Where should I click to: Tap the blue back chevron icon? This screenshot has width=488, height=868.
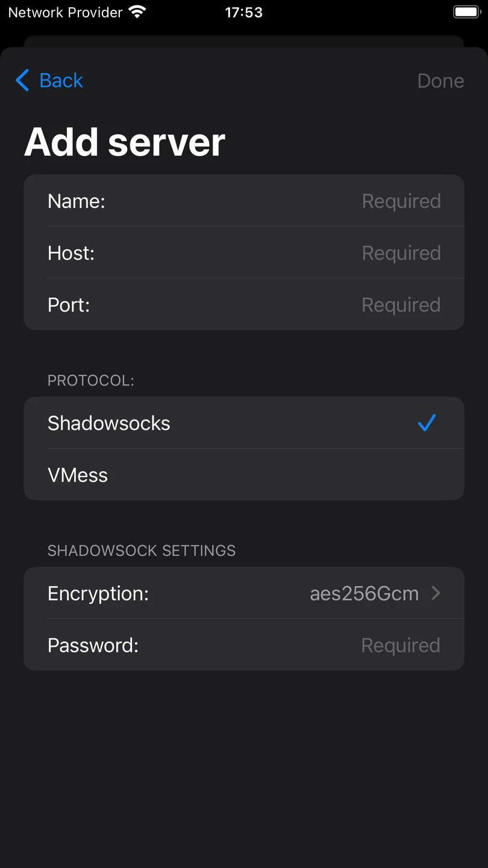pyautogui.click(x=22, y=80)
